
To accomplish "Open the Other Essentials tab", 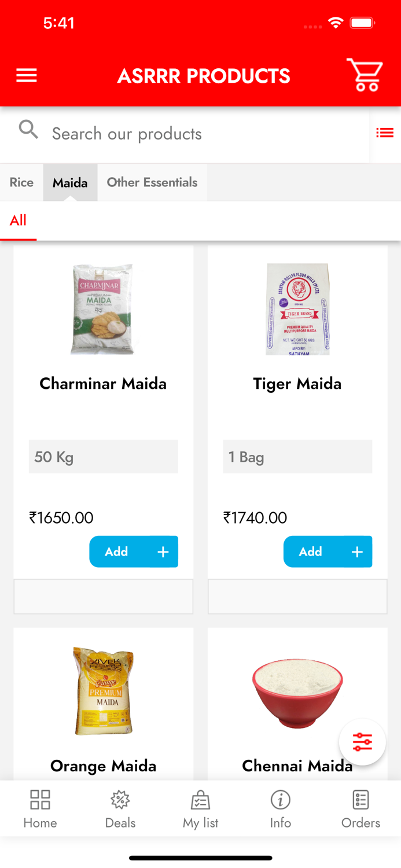I will [x=152, y=182].
